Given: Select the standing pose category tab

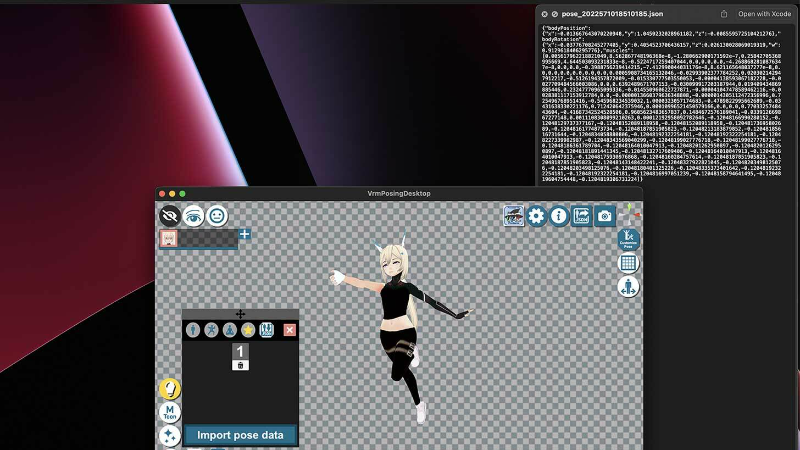Looking at the screenshot, I should coord(193,329).
